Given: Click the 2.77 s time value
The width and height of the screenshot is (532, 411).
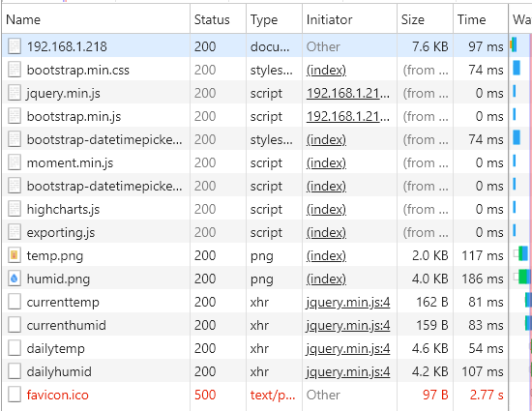Looking at the screenshot, I should tap(487, 396).
